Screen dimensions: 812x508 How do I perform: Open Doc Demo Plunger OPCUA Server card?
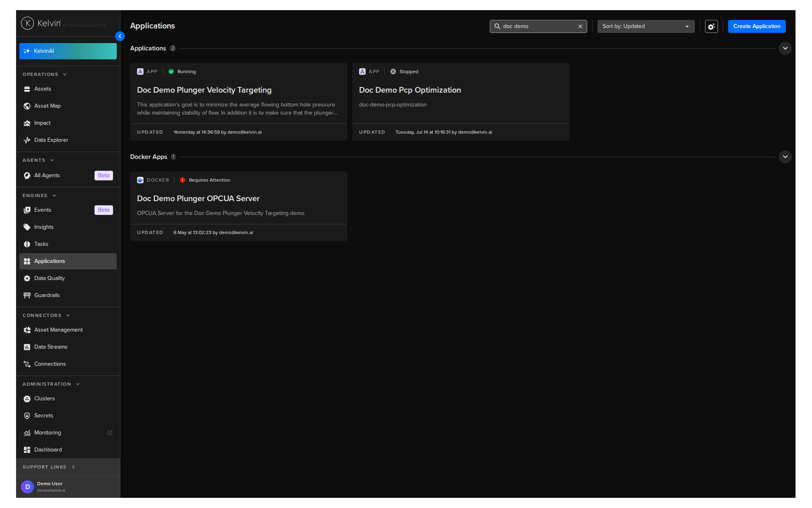tap(239, 207)
